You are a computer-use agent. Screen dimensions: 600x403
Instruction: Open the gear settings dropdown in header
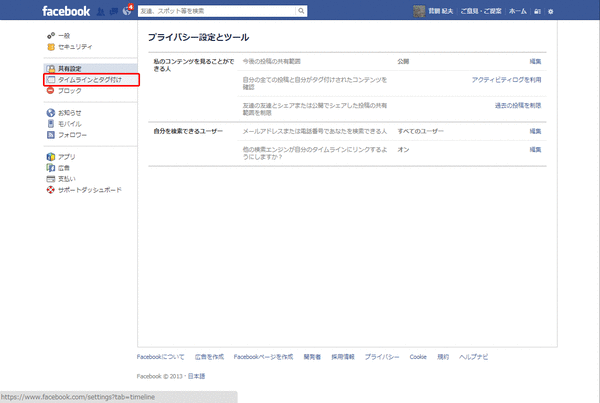tap(551, 11)
